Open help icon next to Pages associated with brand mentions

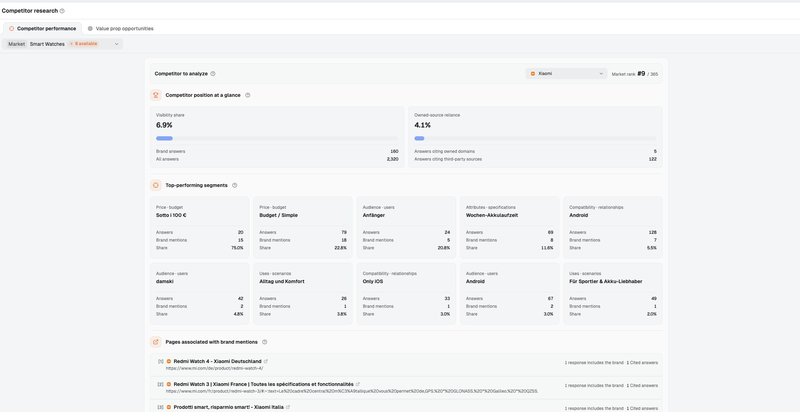pos(264,342)
